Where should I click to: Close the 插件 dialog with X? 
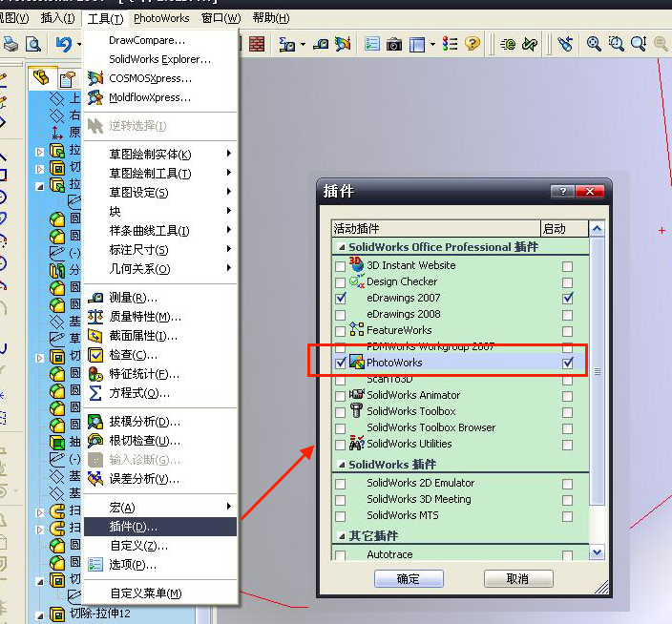(590, 192)
